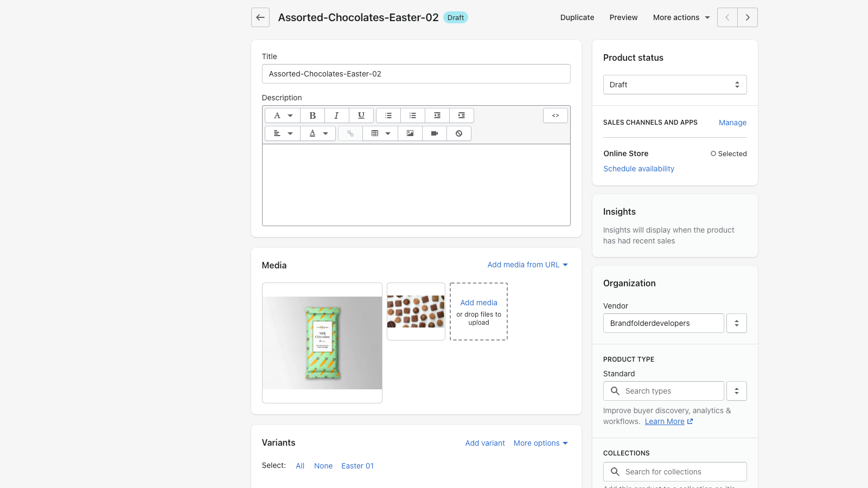Search for collections field
Viewport: 868px width, 488px height.
(675, 472)
